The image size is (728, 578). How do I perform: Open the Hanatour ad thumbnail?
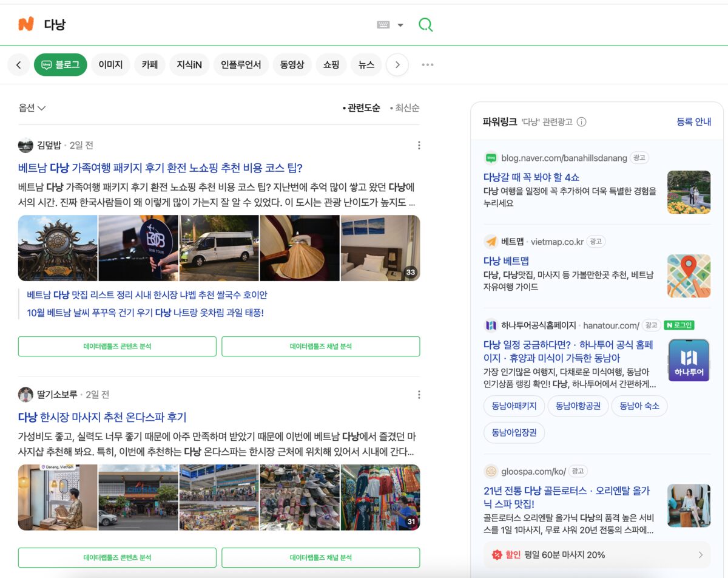pyautogui.click(x=689, y=360)
